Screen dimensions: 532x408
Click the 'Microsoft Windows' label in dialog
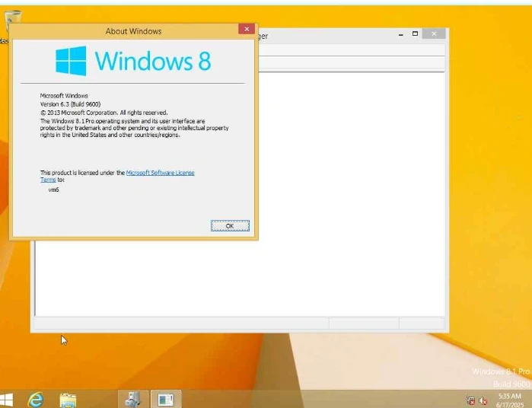point(64,96)
